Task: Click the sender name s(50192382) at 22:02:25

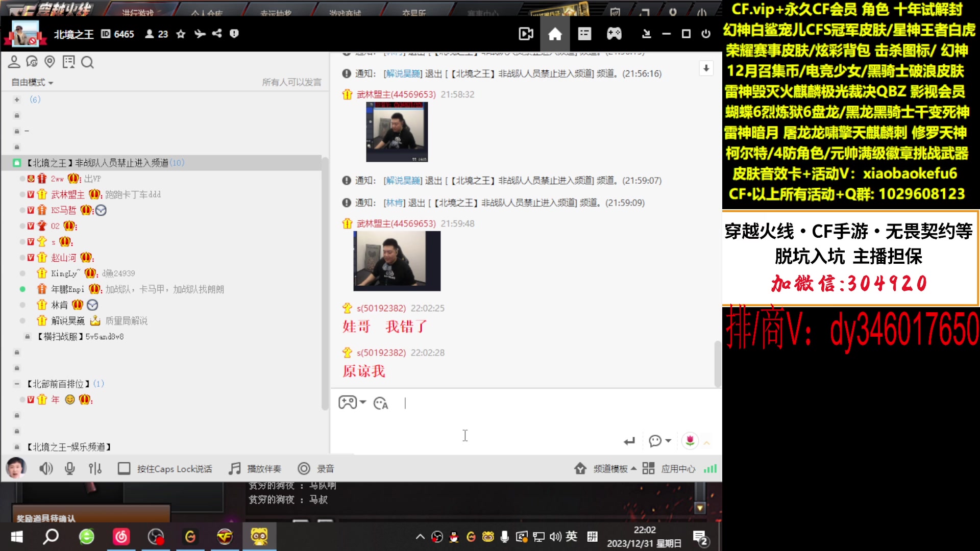Action: tap(381, 308)
